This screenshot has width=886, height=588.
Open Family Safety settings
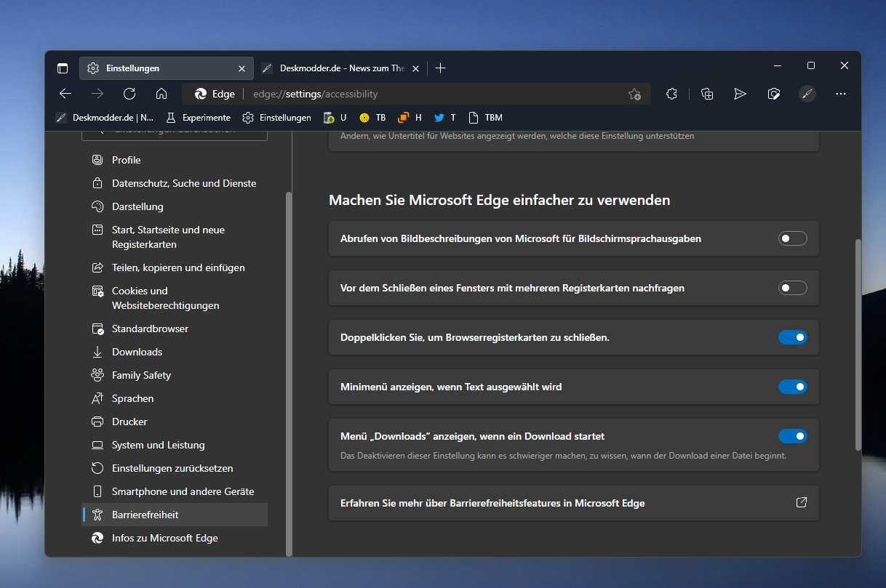coord(175,375)
